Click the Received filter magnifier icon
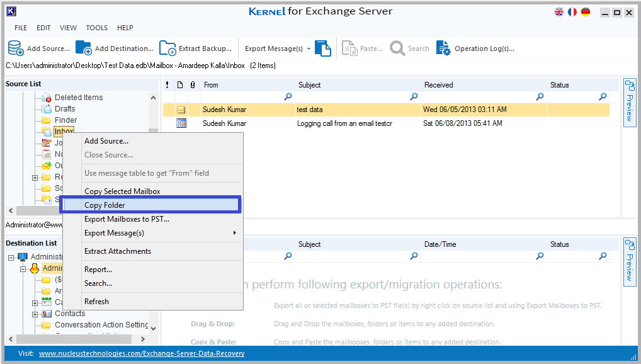The image size is (641, 364). pos(540,96)
